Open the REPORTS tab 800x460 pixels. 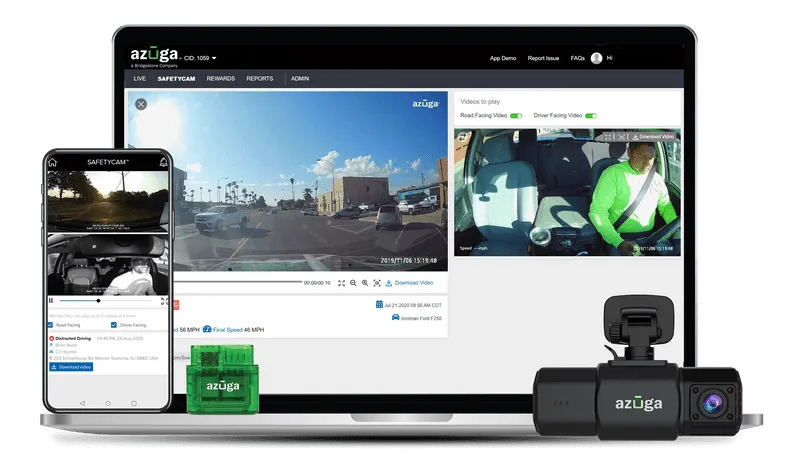coord(260,78)
